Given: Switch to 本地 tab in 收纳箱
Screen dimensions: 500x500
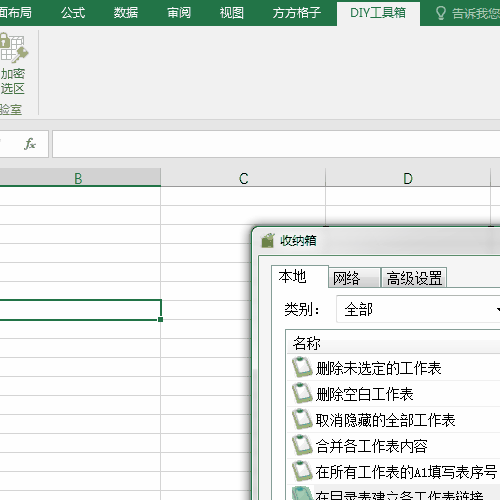Looking at the screenshot, I should [300, 277].
